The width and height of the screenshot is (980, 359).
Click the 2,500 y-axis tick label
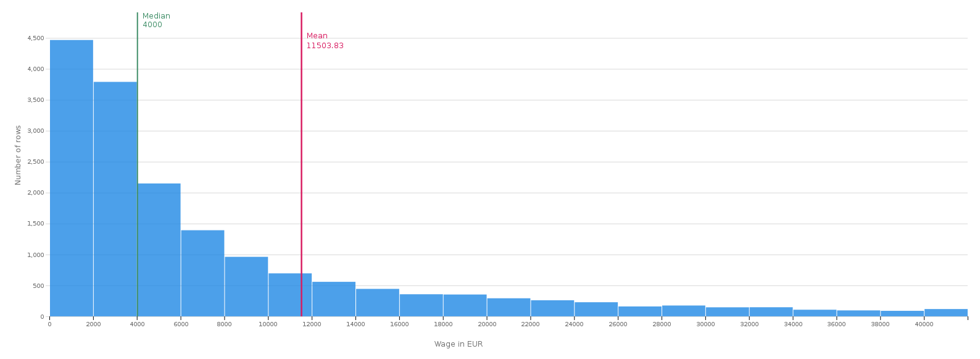click(35, 162)
